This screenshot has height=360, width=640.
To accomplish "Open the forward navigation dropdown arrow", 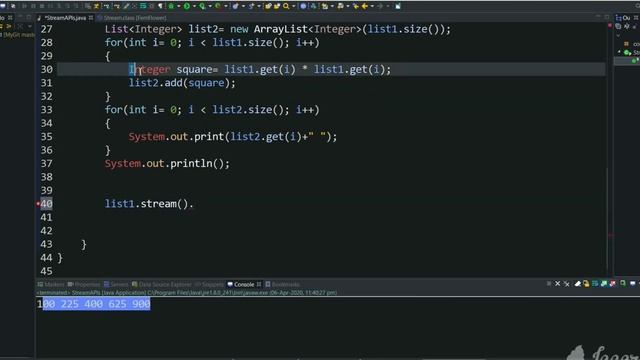I will tap(388, 6).
